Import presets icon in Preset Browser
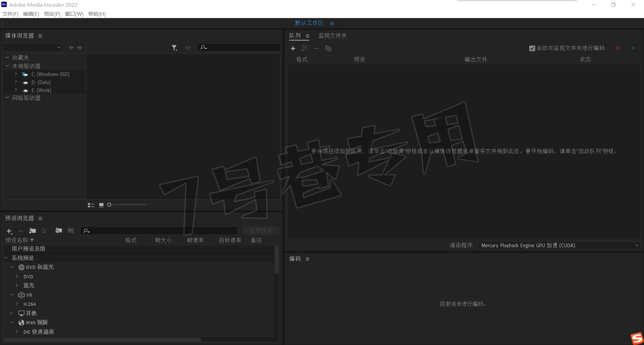 click(59, 230)
